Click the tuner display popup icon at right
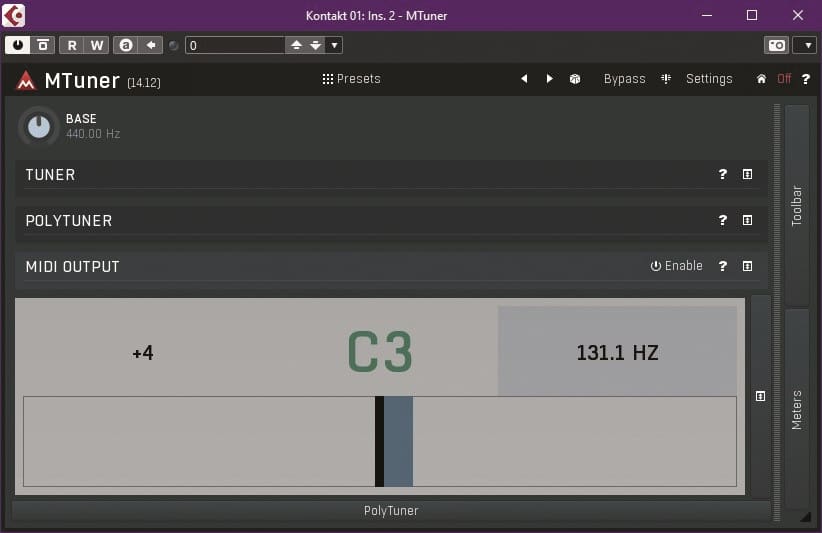822x533 pixels. point(761,396)
